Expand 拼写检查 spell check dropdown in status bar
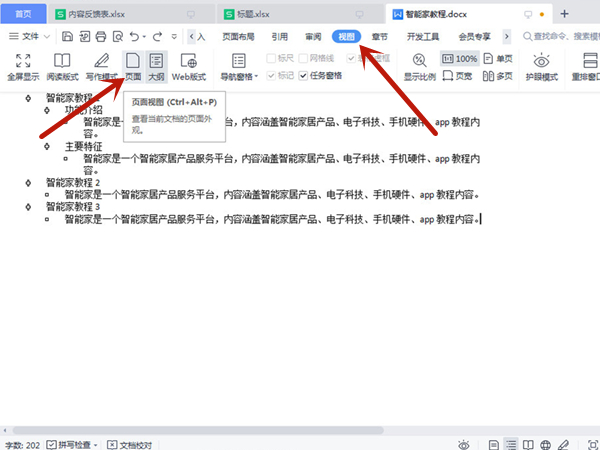 97,443
